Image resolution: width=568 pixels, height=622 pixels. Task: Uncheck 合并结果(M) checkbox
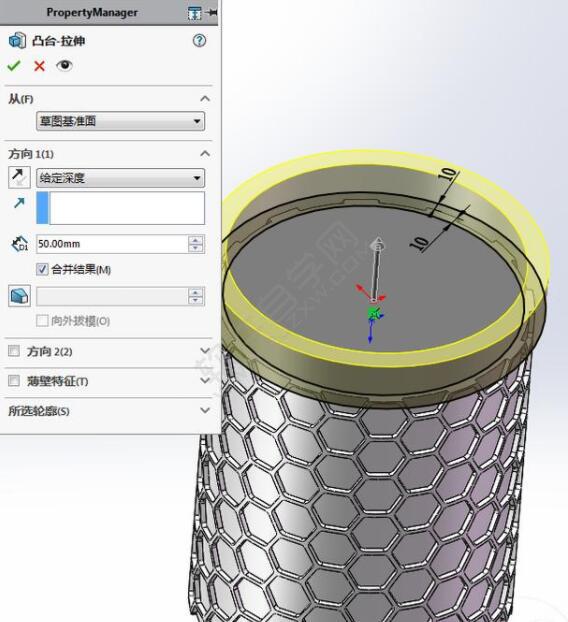(42, 269)
